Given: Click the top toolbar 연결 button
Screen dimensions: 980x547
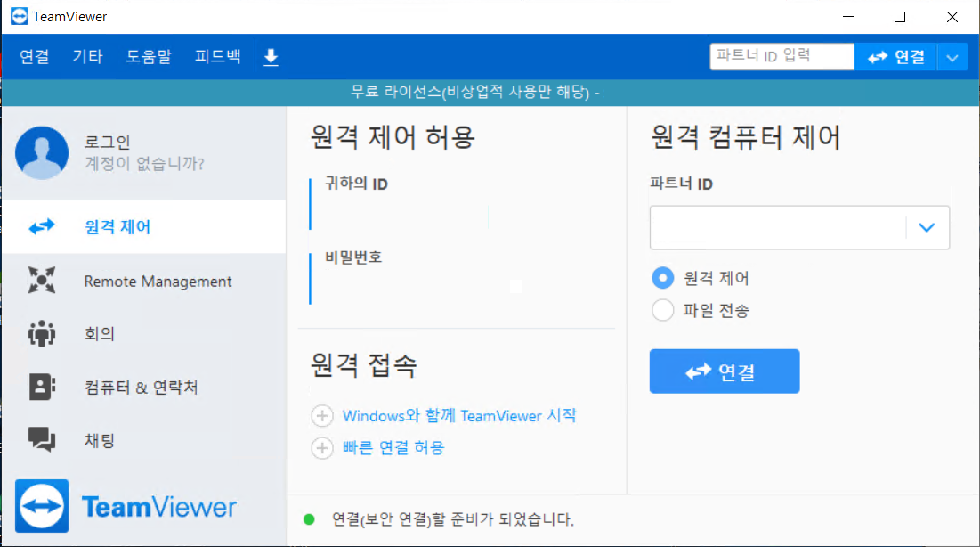Looking at the screenshot, I should pyautogui.click(x=895, y=57).
